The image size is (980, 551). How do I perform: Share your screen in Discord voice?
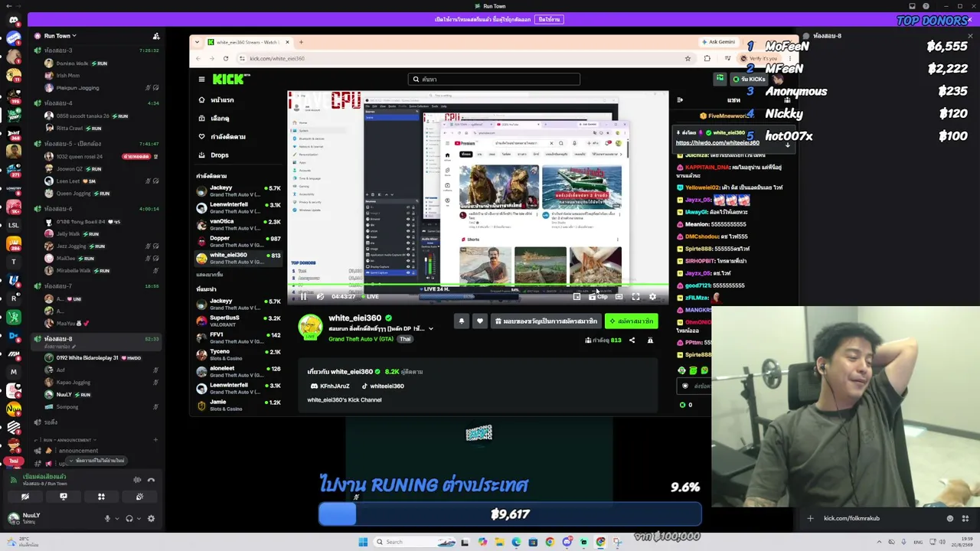pos(64,497)
